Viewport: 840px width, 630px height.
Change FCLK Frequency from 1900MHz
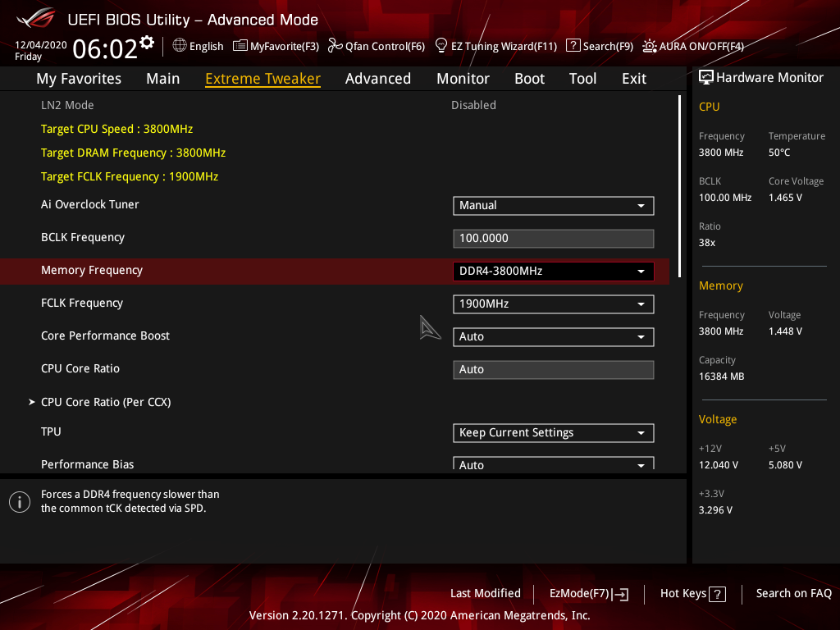553,304
